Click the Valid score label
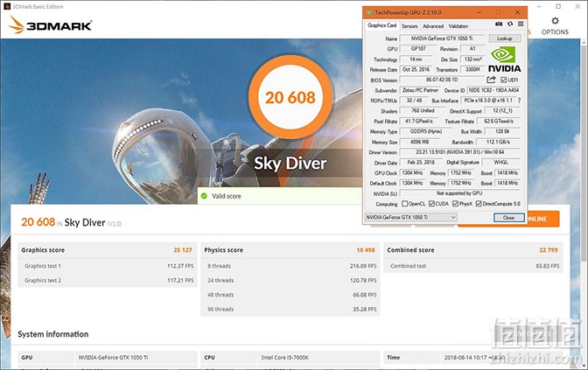The height and width of the screenshot is (370, 588). (x=226, y=196)
